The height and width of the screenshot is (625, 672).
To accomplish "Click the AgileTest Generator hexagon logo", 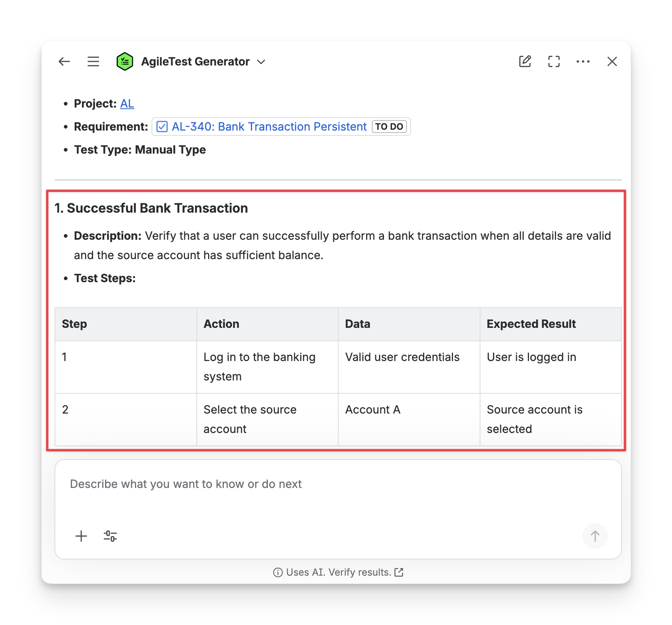I will (x=125, y=61).
